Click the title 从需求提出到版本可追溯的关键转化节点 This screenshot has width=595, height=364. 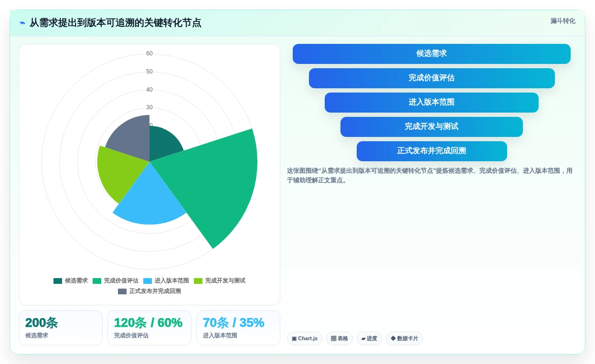[x=115, y=23]
